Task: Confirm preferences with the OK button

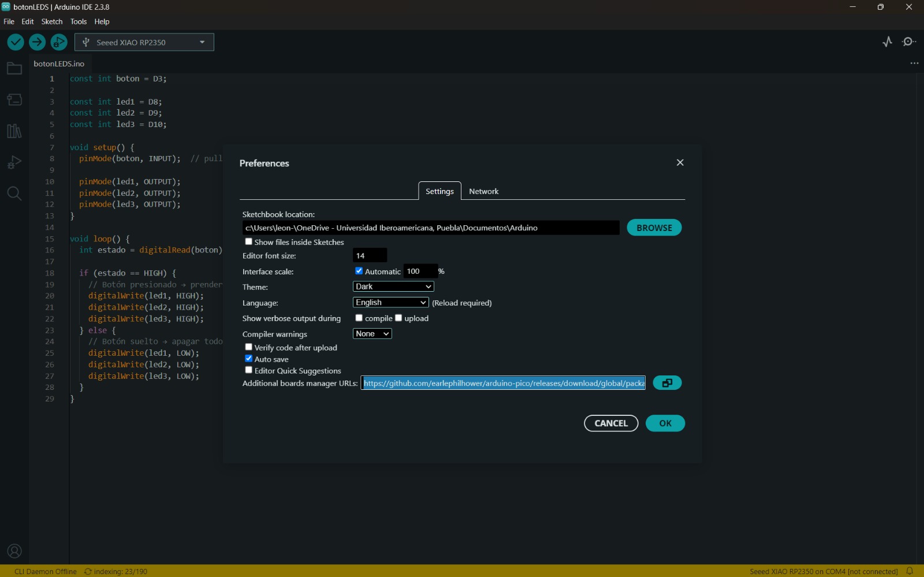Action: click(665, 423)
